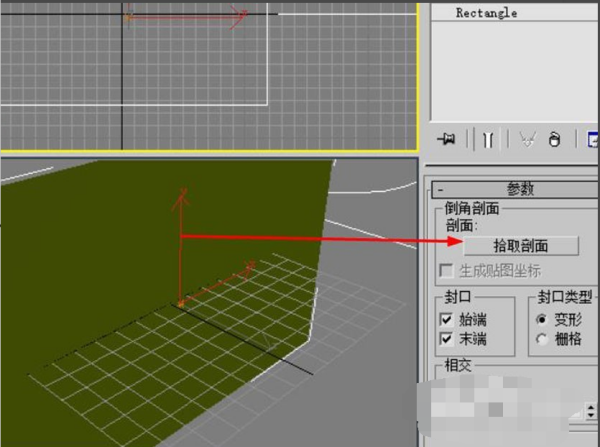The image size is (600, 447).
Task: Uncheck the 末端 (End) cap checkbox
Action: point(446,339)
